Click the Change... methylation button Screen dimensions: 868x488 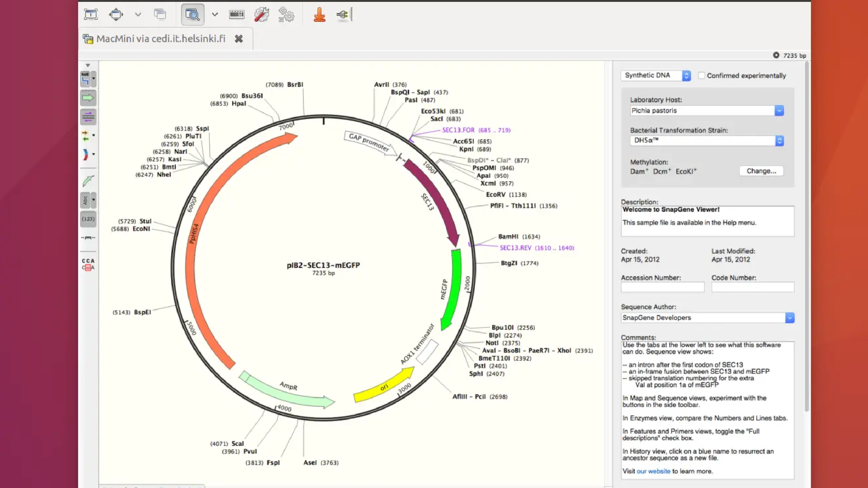pyautogui.click(x=761, y=171)
